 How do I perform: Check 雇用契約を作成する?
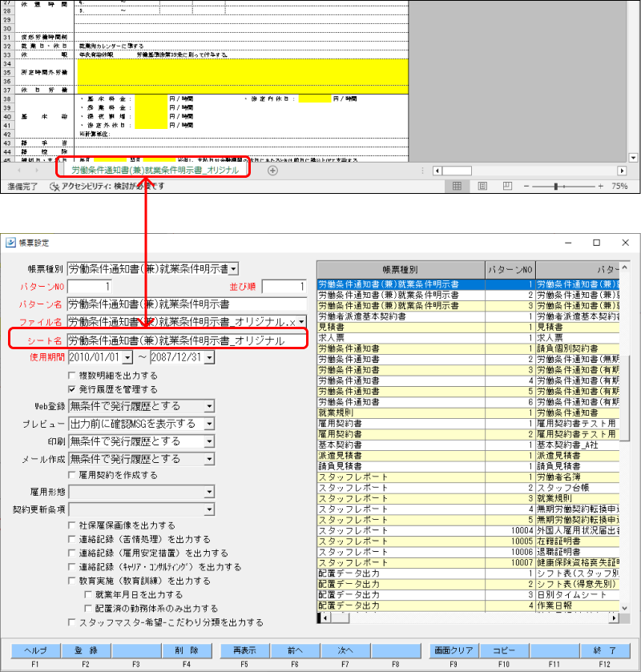[x=72, y=475]
